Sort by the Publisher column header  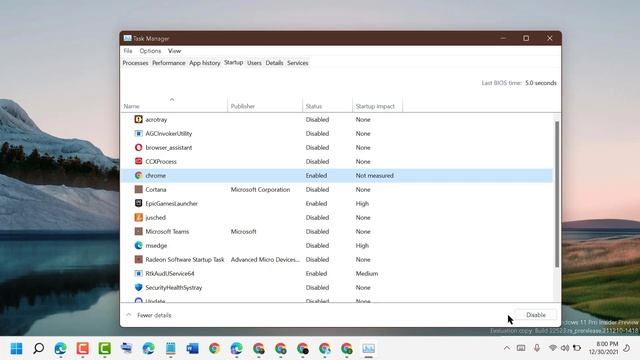coord(265,105)
